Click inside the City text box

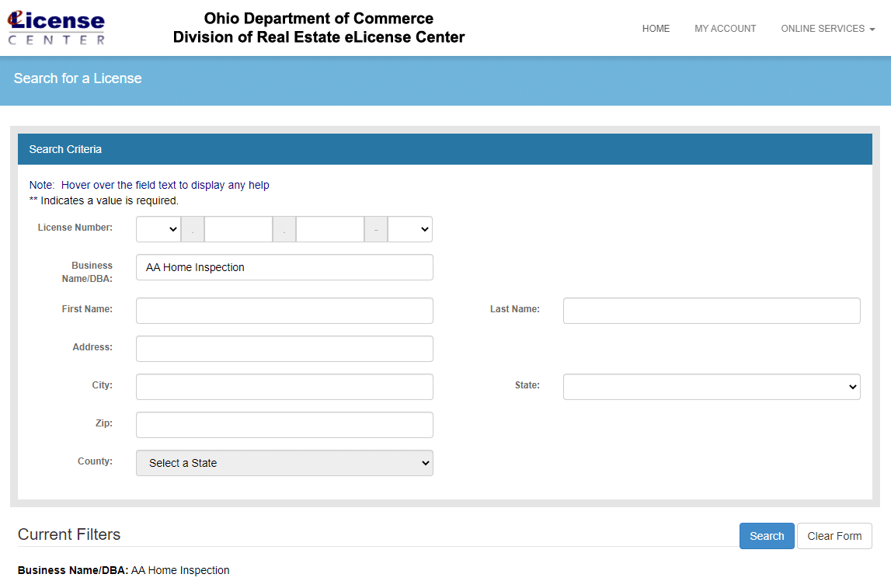(x=284, y=386)
